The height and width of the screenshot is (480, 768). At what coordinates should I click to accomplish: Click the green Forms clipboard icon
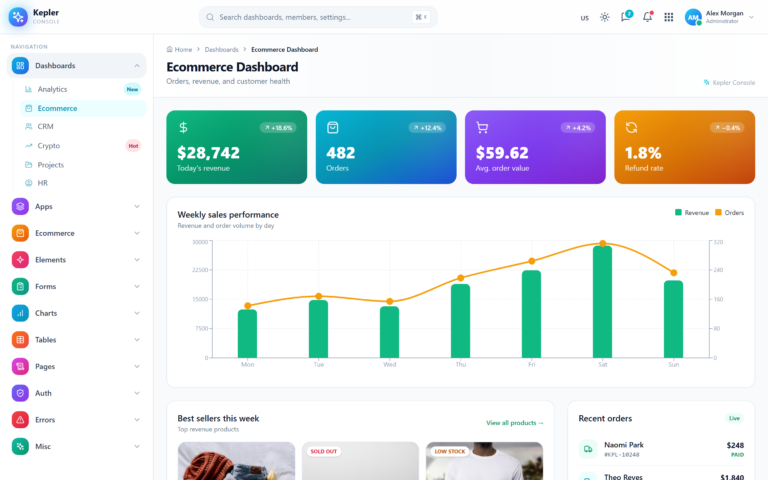(x=20, y=286)
